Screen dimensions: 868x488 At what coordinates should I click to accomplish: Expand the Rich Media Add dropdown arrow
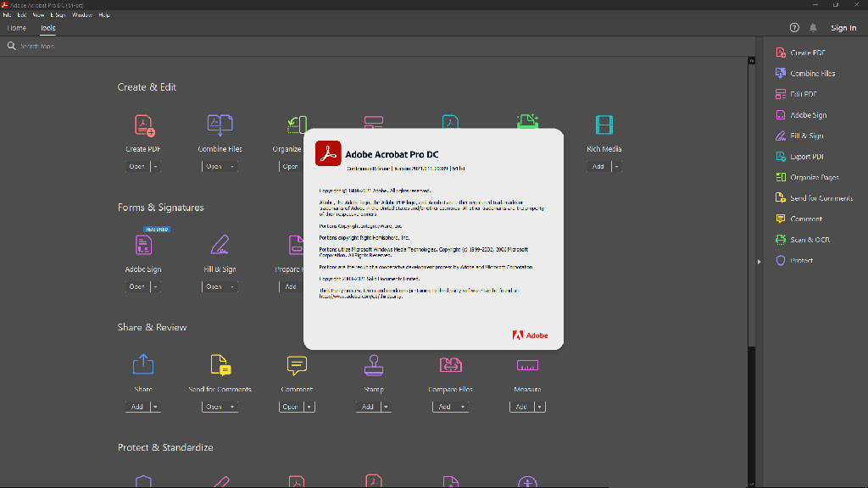(617, 167)
